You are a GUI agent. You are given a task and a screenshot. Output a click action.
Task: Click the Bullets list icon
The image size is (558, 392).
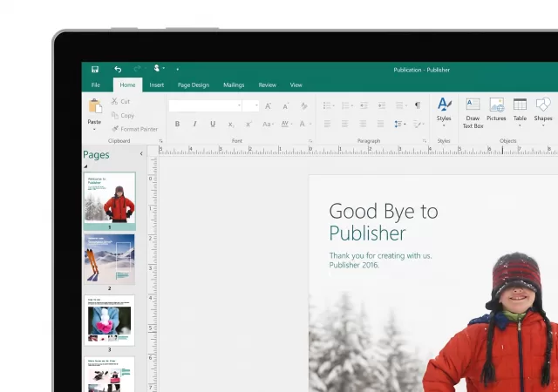point(328,105)
